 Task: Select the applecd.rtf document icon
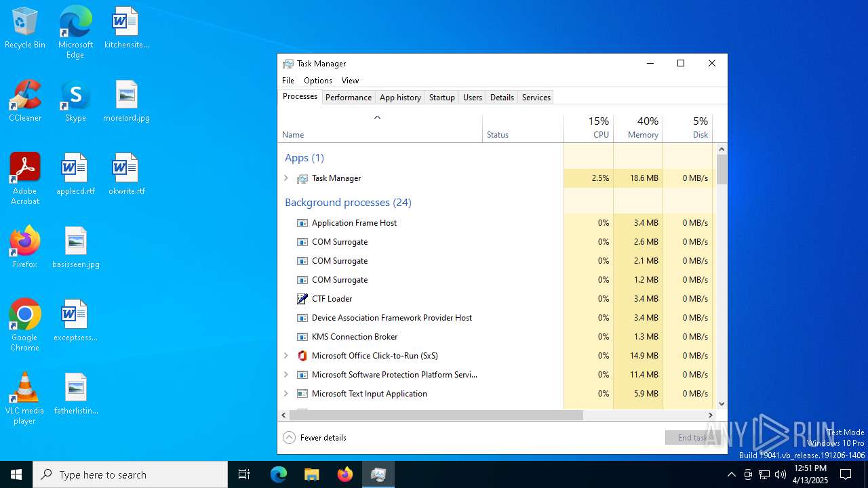point(75,175)
